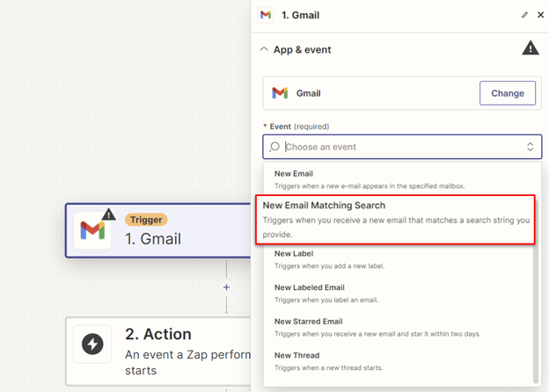
Task: Select the New Email event
Action: pyautogui.click(x=294, y=174)
